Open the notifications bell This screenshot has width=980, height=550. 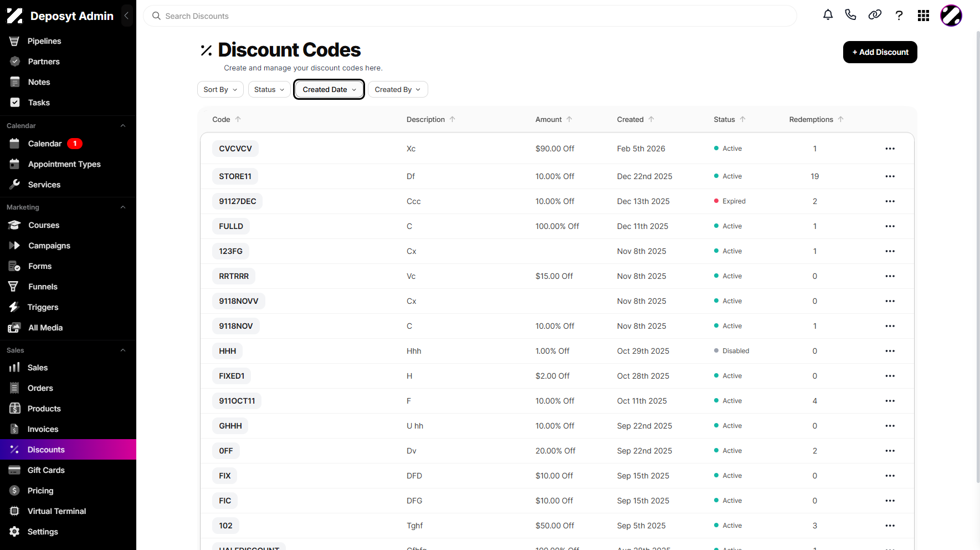[828, 16]
